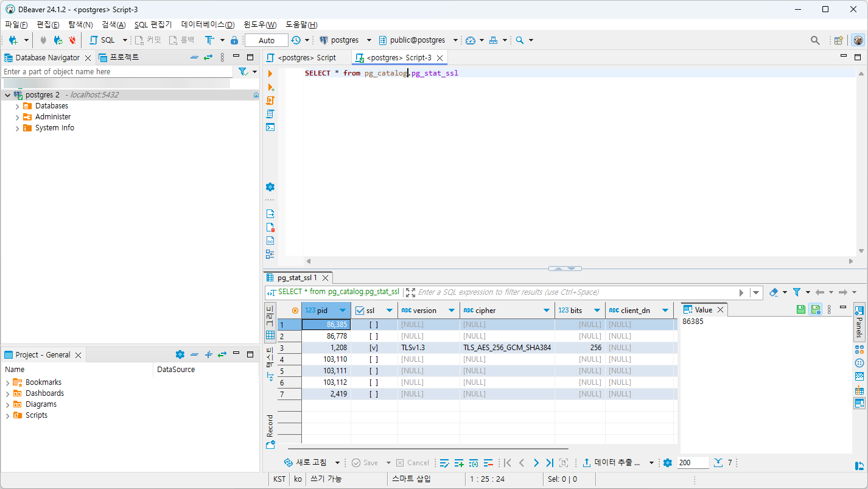Open editor settings gear in SQL sidebar
This screenshot has height=489, width=868.
[x=270, y=187]
